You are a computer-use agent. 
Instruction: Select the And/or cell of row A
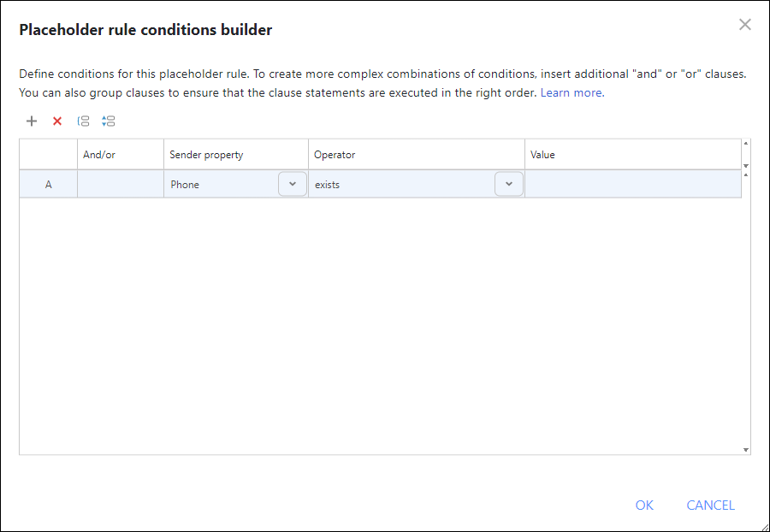(x=120, y=183)
